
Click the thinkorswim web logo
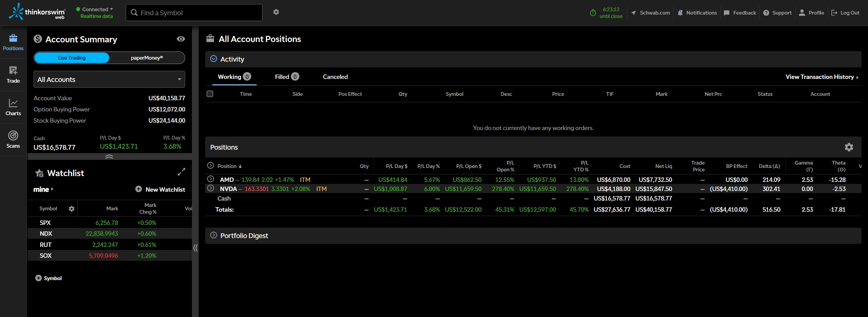point(37,12)
